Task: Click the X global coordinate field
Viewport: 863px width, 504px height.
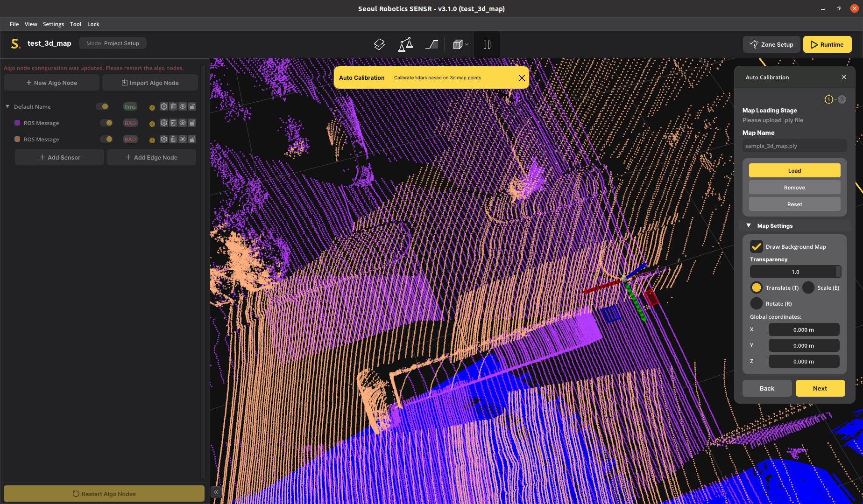Action: coord(804,329)
